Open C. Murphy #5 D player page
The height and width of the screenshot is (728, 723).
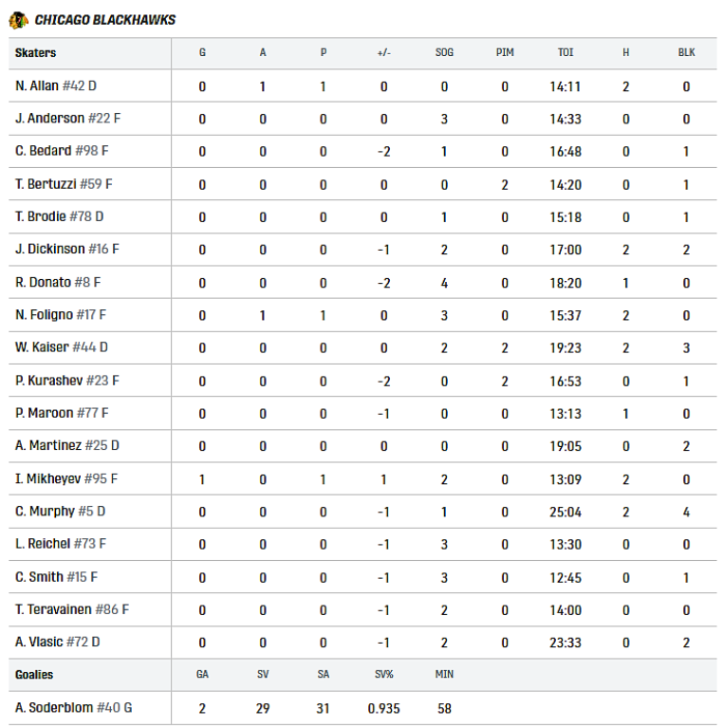(61, 512)
